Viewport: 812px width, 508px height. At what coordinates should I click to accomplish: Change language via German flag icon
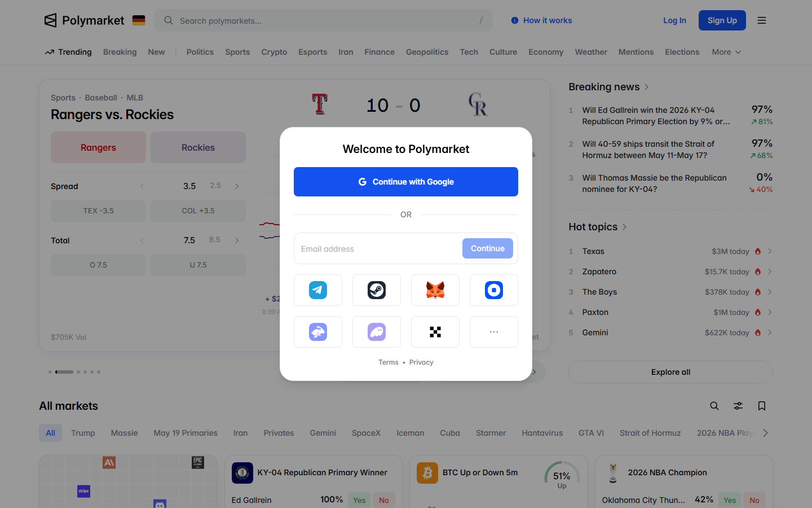click(x=139, y=20)
